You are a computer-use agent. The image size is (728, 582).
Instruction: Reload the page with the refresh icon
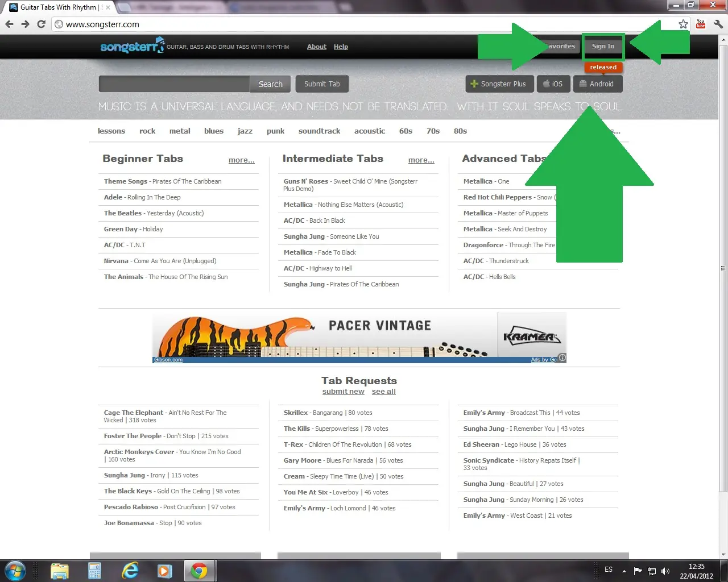[x=41, y=24]
